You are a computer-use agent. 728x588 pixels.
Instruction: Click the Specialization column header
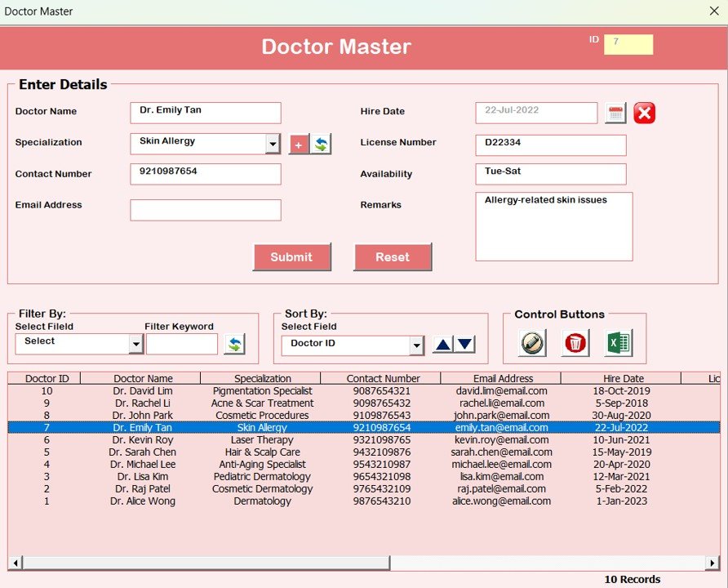coord(261,378)
